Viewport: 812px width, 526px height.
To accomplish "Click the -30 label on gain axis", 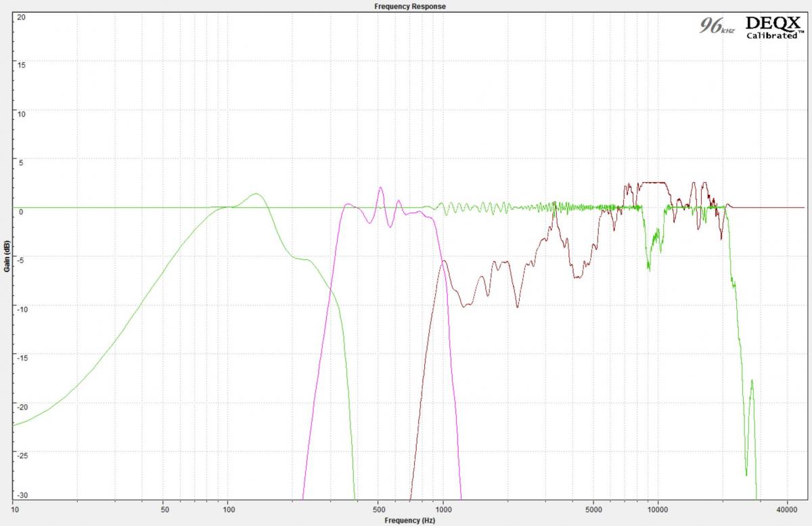I will click(x=21, y=495).
